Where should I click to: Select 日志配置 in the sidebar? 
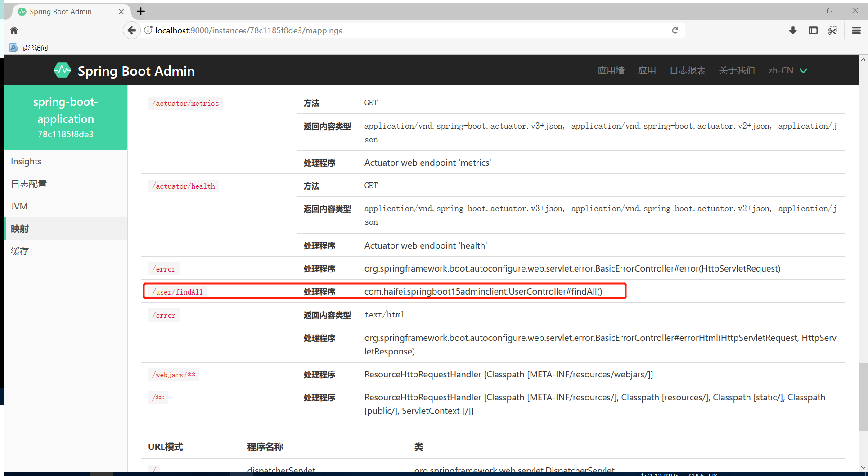pos(66,184)
